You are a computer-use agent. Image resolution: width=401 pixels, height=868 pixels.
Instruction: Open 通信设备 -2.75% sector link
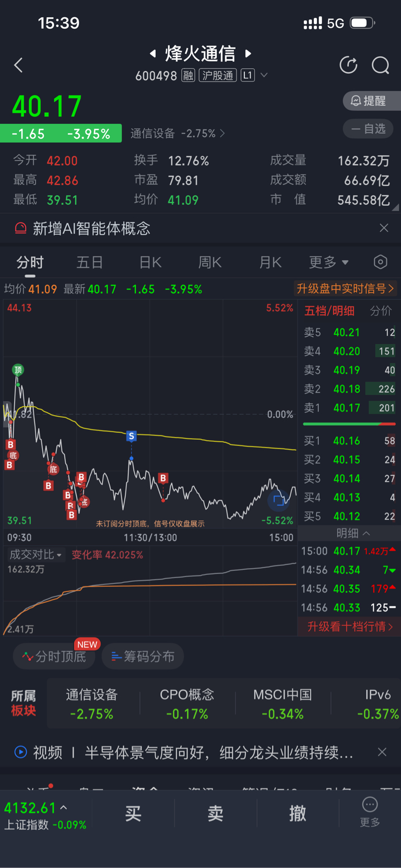[178, 134]
